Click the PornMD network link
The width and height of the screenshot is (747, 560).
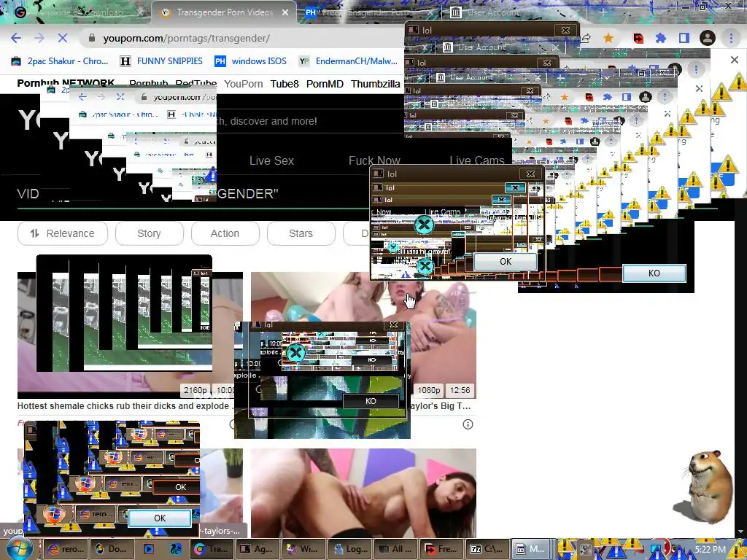coord(325,84)
